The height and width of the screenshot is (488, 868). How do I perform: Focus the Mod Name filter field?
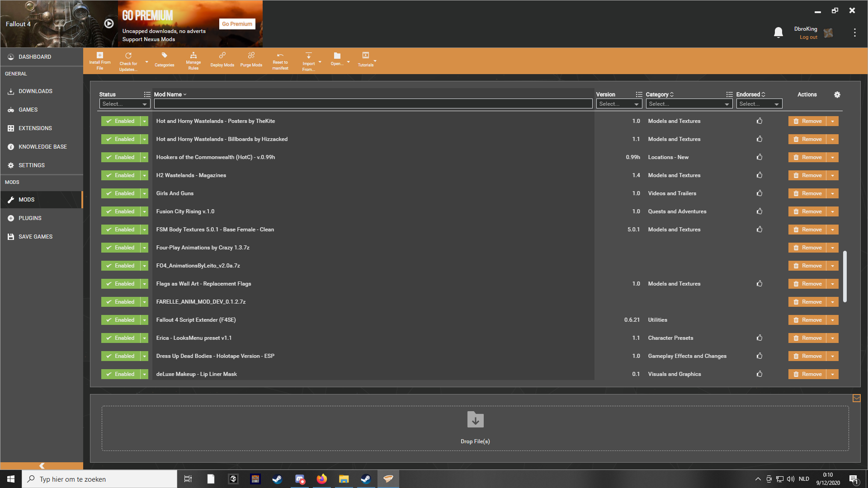(x=373, y=104)
